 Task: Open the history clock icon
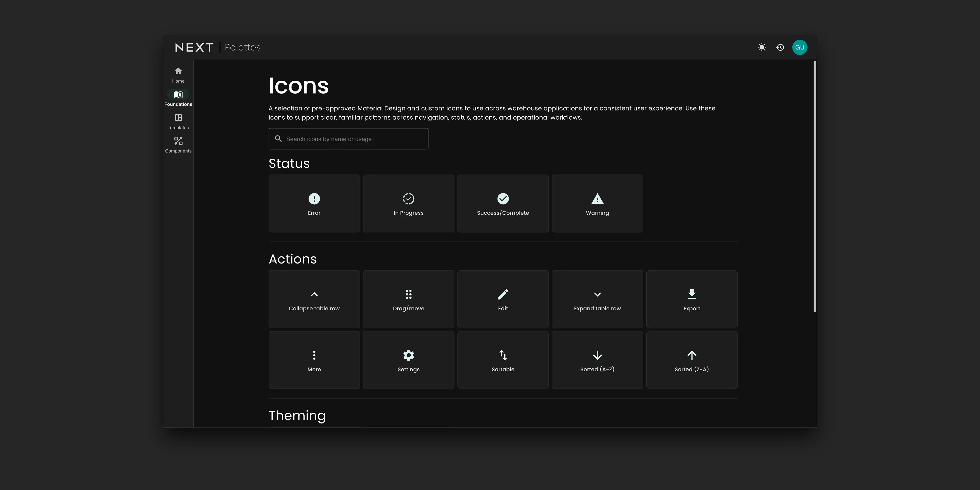[x=780, y=47]
